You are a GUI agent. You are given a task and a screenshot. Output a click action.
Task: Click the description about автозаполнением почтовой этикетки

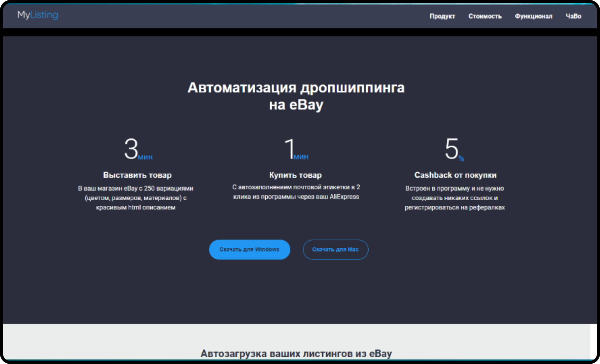pos(296,192)
